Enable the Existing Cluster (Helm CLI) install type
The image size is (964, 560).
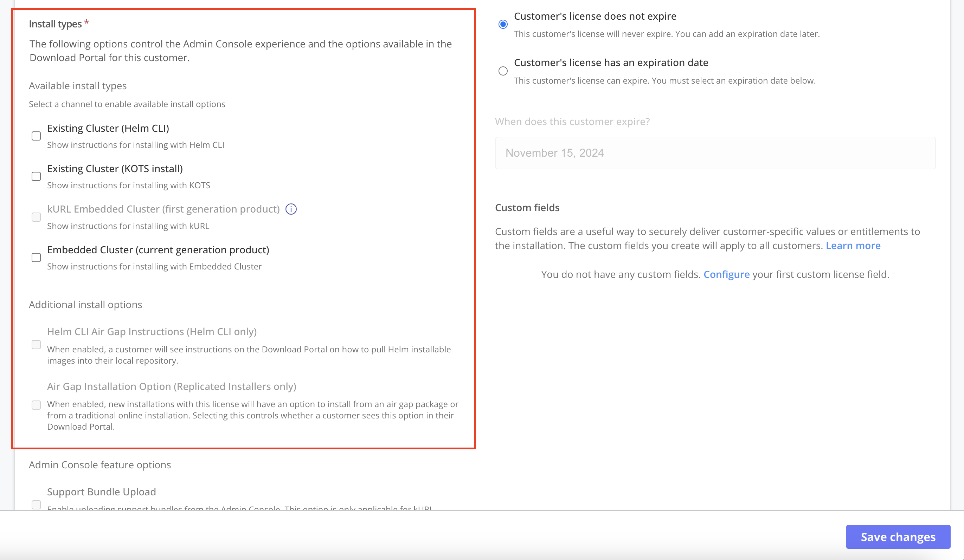pos(36,136)
